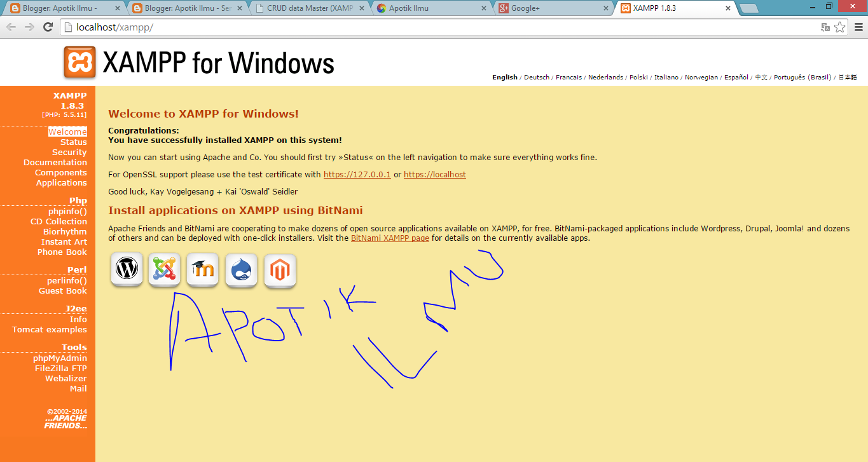Follow the https://localhost link

tap(435, 174)
